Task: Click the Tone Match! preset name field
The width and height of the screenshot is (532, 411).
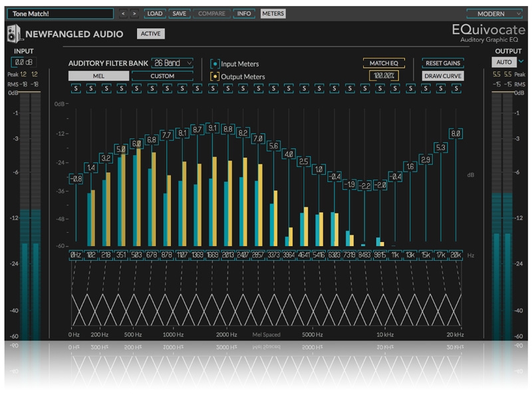Action: (59, 13)
